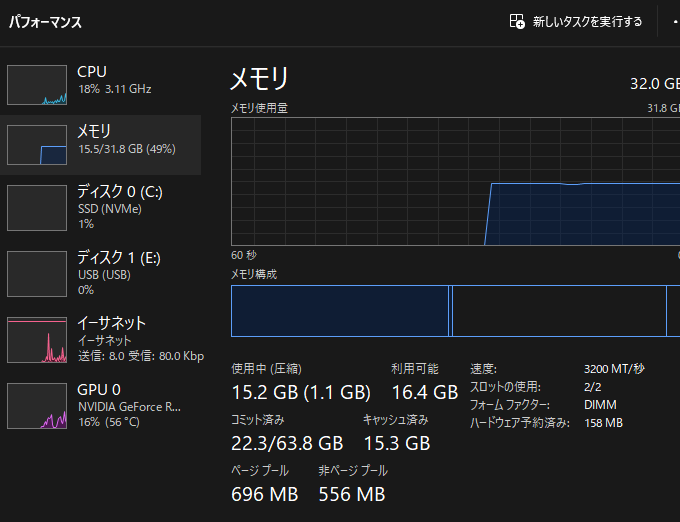
Task: Click the CPU usage mini graph
Action: [37, 85]
